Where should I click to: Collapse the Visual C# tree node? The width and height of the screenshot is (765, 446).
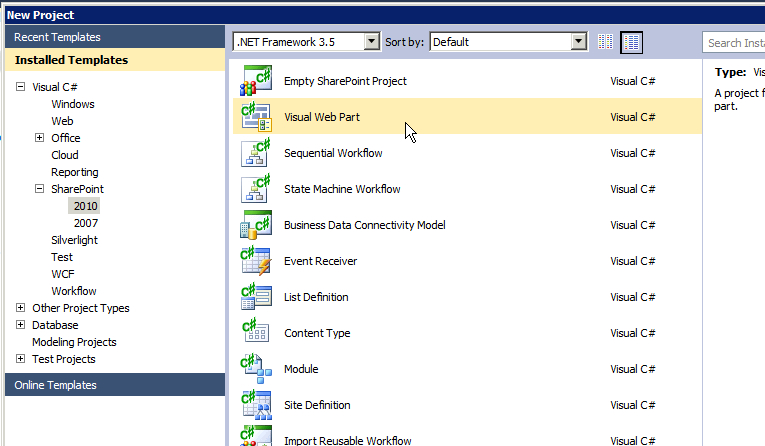click(20, 86)
